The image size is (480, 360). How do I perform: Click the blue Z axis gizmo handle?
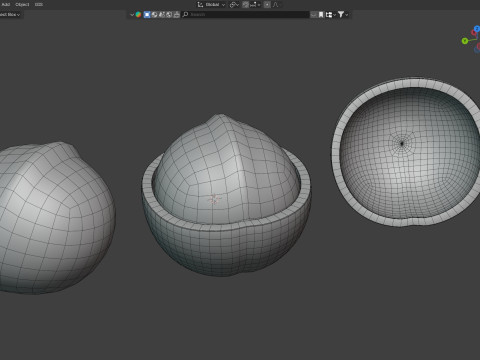click(477, 29)
